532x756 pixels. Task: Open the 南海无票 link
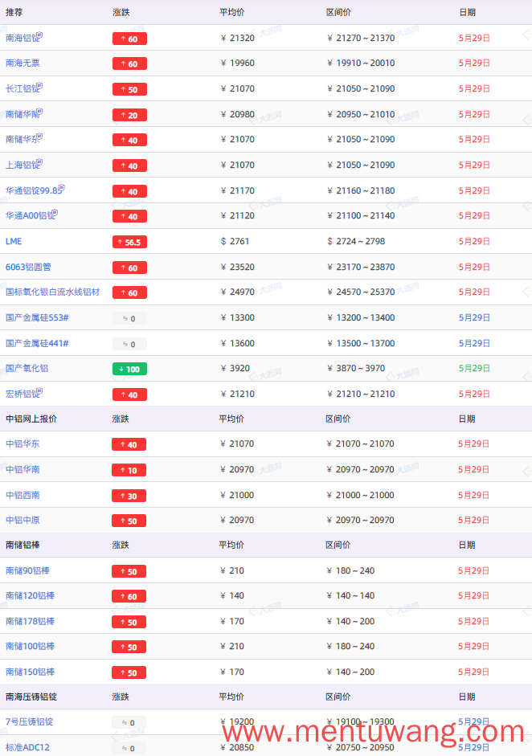point(23,63)
